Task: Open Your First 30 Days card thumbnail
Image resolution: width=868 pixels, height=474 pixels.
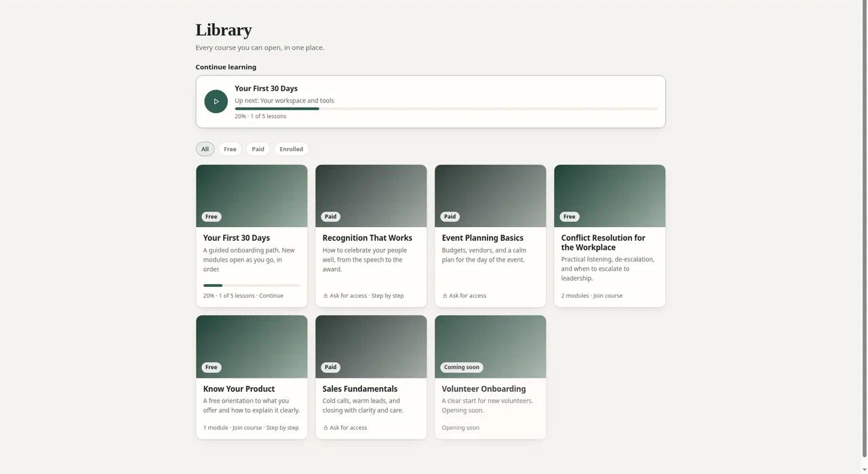Action: click(252, 196)
